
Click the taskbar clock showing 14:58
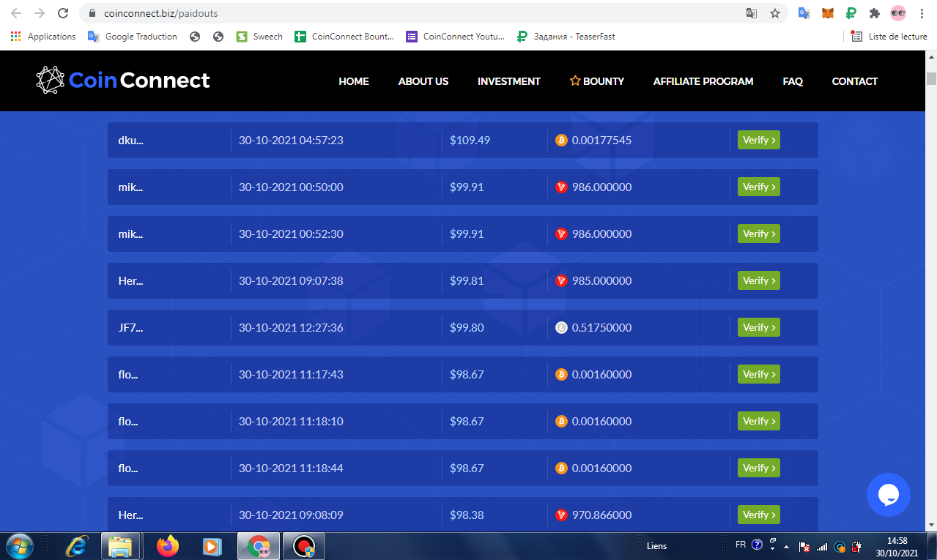pos(895,546)
